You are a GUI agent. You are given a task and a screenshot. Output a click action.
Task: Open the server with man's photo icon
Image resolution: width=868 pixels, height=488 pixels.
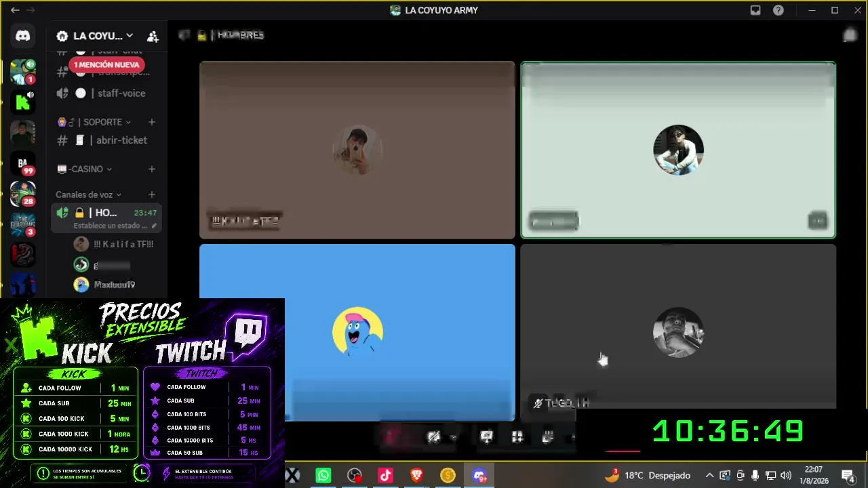[x=22, y=132]
